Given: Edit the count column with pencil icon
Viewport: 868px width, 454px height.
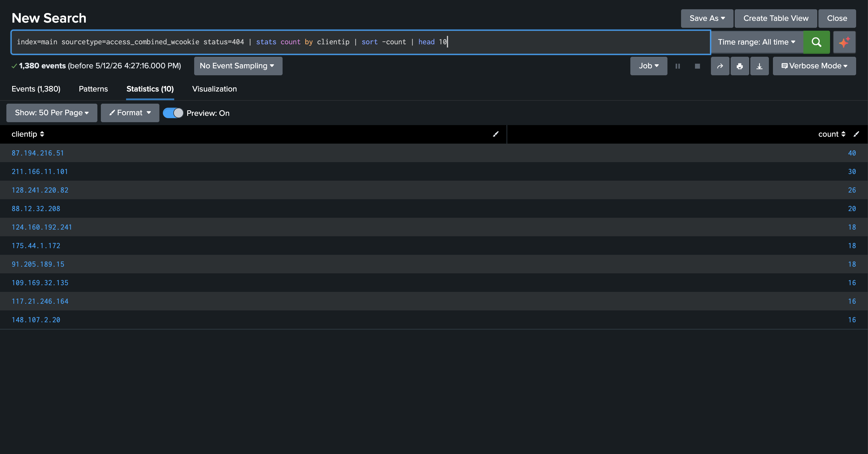Looking at the screenshot, I should (x=856, y=134).
